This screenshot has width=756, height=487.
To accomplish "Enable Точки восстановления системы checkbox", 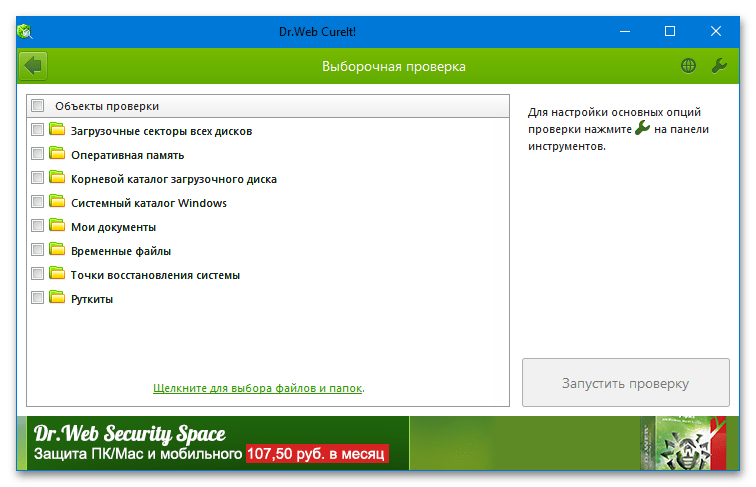I will point(38,274).
